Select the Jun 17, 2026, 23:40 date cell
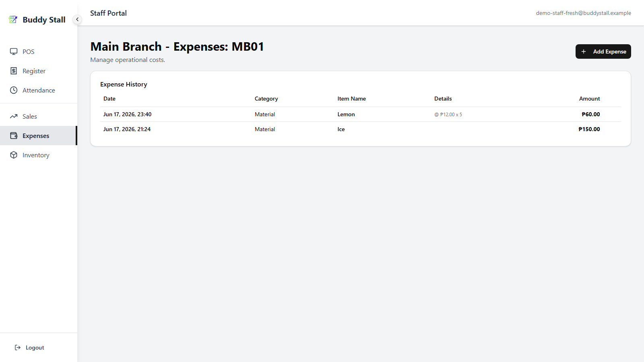 (x=127, y=114)
